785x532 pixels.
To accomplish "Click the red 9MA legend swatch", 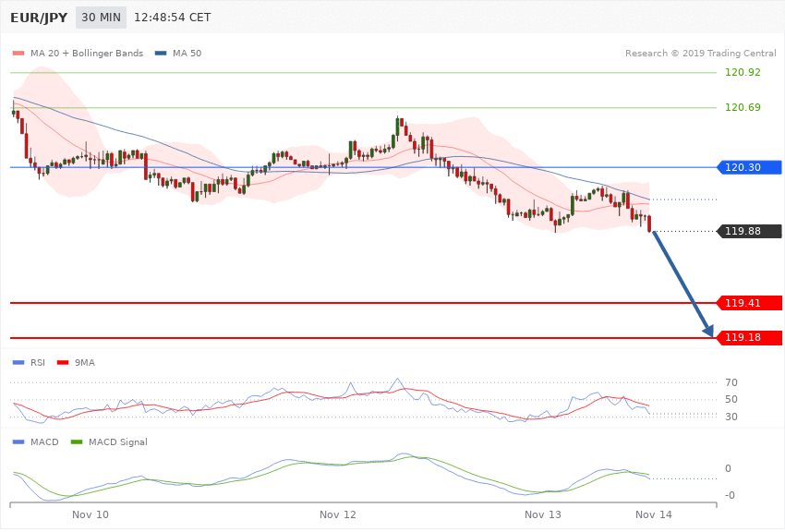I will tap(63, 362).
